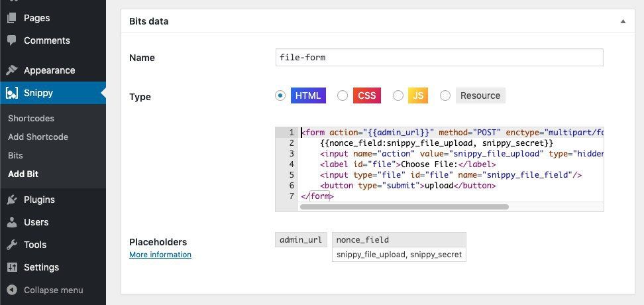
Task: Select the Add Bit submenu item
Action: coord(23,174)
